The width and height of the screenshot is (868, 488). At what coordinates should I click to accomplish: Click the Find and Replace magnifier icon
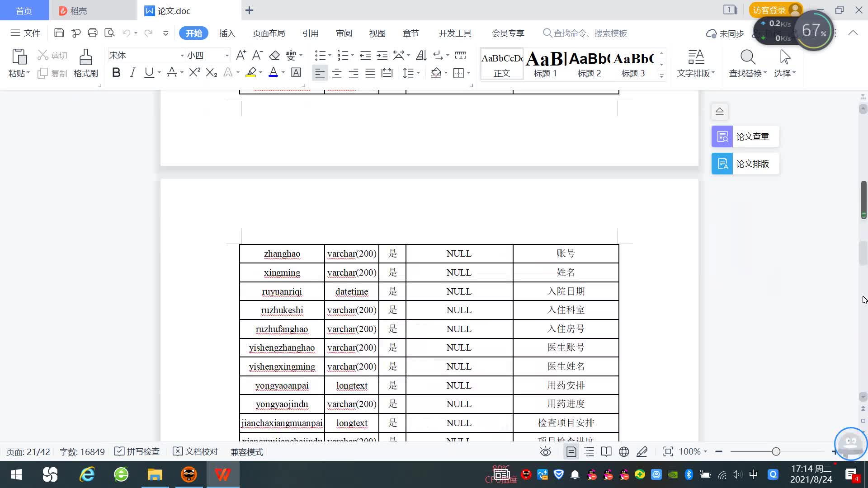(x=748, y=57)
